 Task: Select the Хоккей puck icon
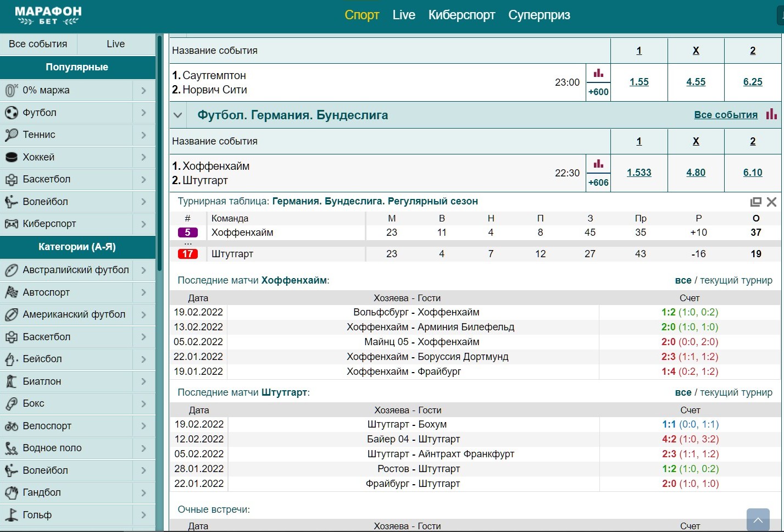(x=11, y=157)
